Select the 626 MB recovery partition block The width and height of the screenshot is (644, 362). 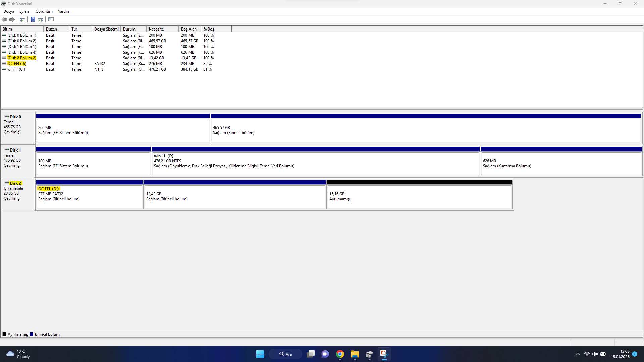coord(561,163)
